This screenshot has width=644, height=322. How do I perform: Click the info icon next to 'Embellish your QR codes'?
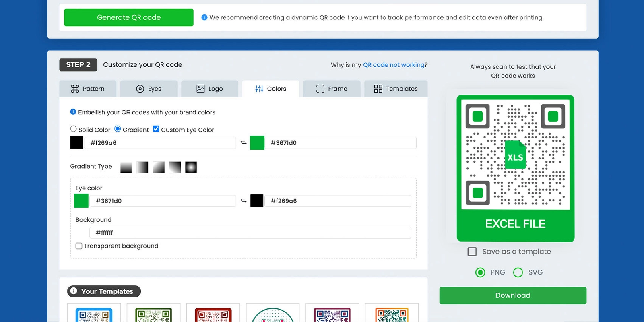tap(73, 112)
